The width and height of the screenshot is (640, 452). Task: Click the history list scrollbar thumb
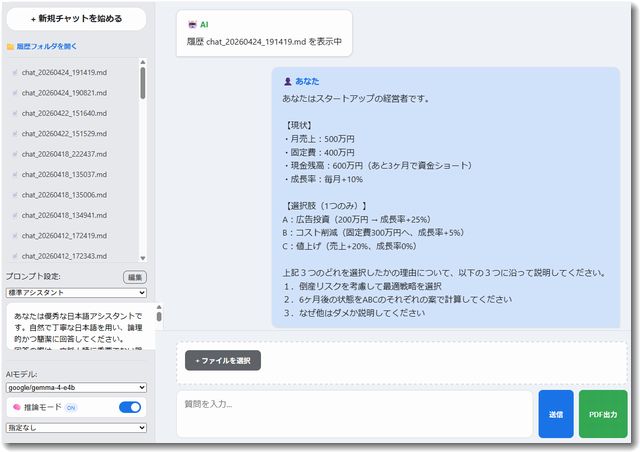tap(142, 83)
